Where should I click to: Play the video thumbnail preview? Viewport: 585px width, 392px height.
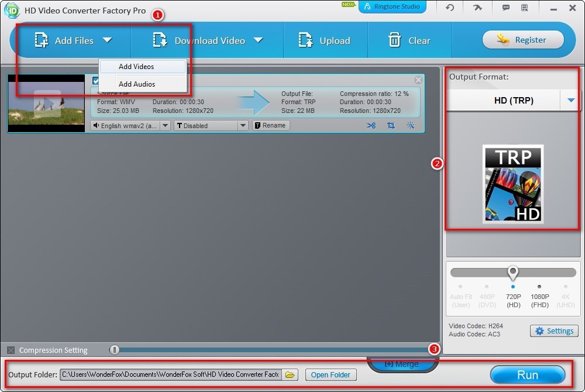click(x=47, y=104)
